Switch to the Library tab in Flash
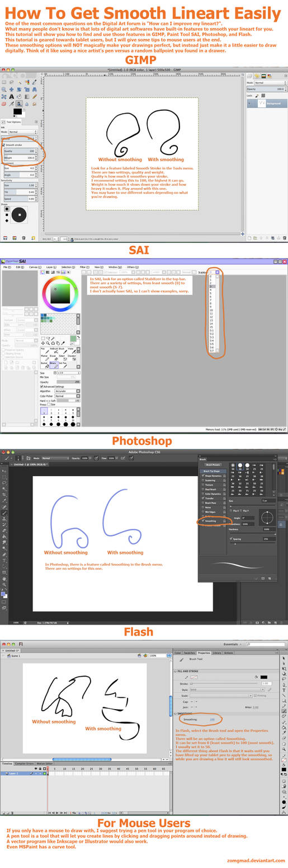Viewport: 288px width, 868px height. point(217,653)
